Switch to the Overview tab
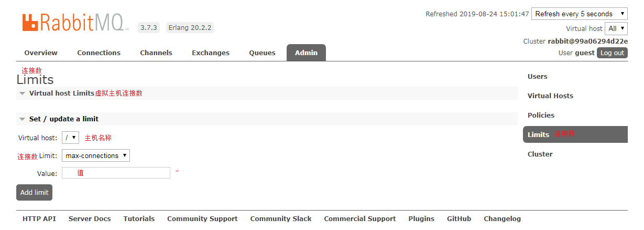This screenshot has height=230, width=644. (x=41, y=53)
